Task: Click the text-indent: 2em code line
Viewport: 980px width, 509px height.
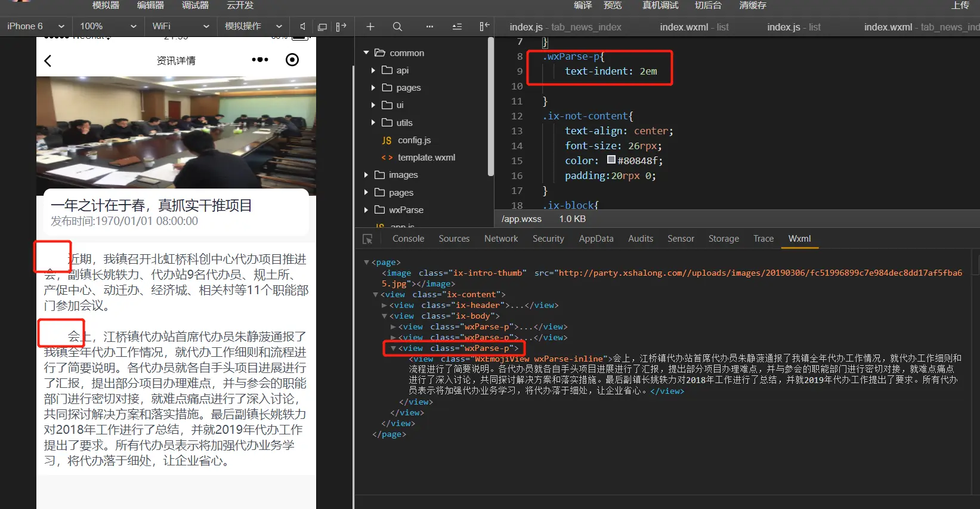Action: [611, 72]
